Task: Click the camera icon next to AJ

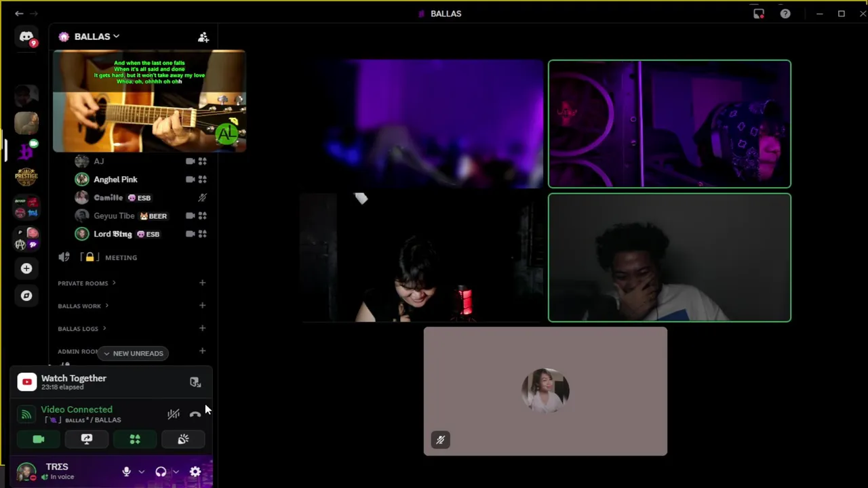Action: [190, 161]
